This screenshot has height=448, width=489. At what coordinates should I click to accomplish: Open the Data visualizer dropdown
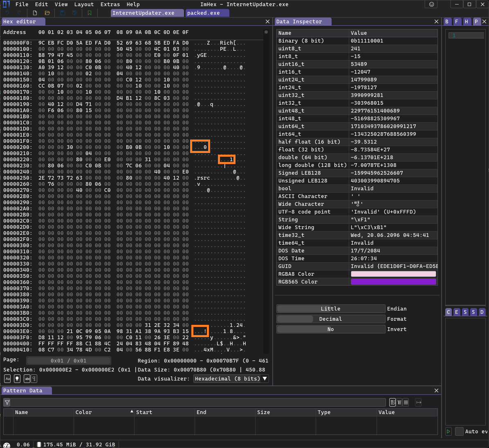point(231,379)
